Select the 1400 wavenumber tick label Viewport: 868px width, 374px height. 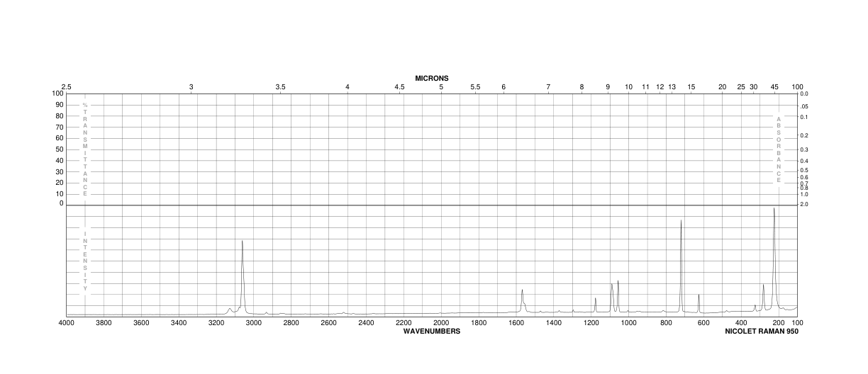point(554,323)
